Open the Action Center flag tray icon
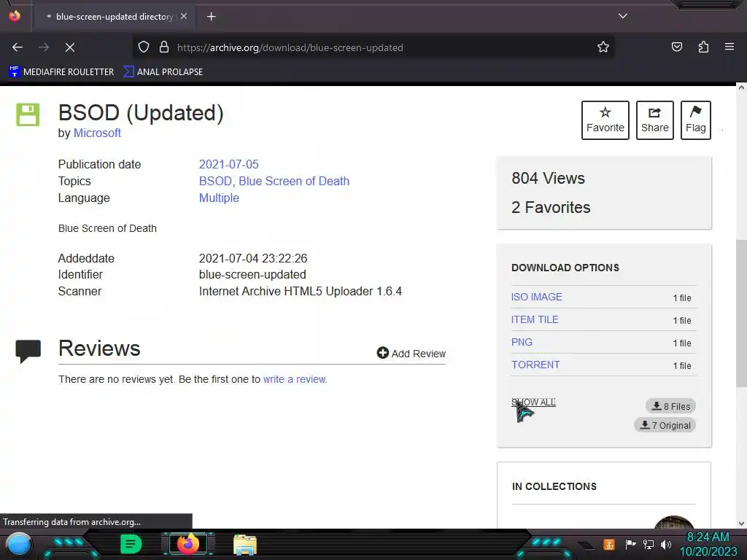This screenshot has width=747, height=560. tap(630, 544)
